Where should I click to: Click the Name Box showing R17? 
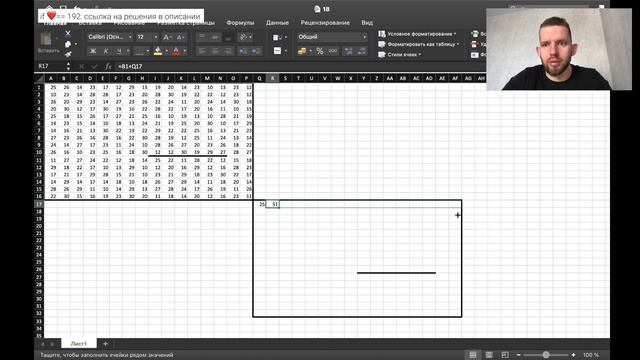51,66
